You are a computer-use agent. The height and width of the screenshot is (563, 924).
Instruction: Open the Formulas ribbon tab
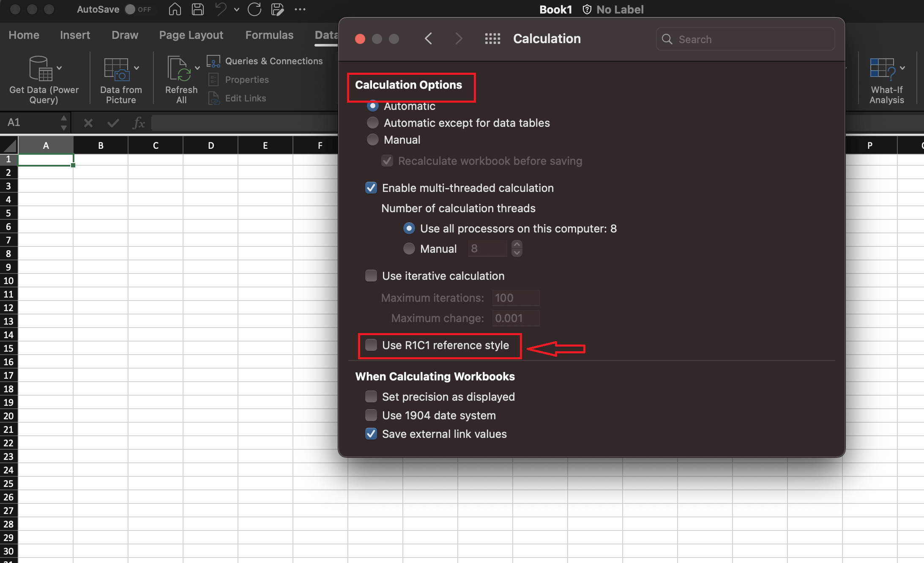click(269, 35)
